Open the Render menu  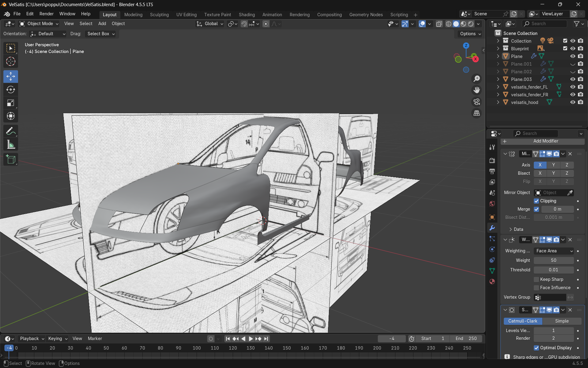click(x=46, y=14)
